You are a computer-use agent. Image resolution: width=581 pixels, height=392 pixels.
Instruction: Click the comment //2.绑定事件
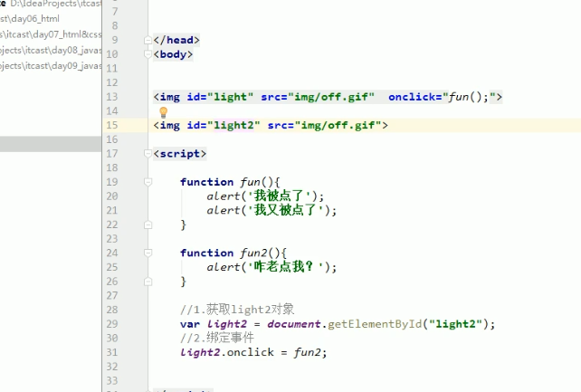tap(217, 338)
